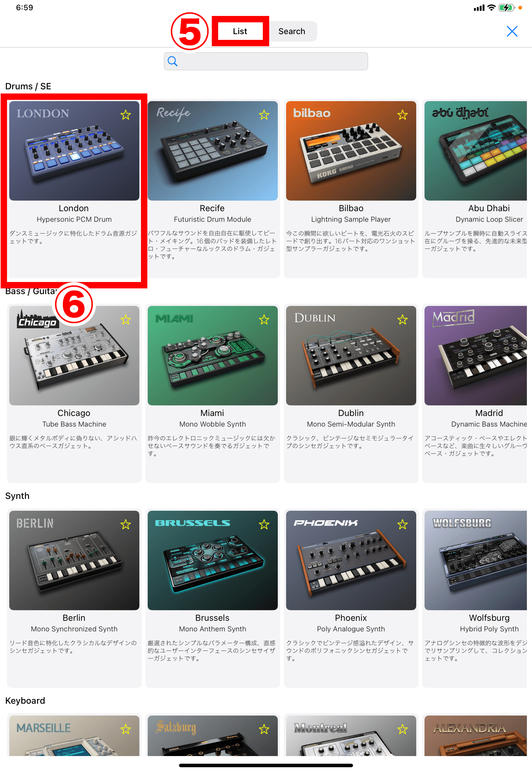Star the Berlin synth gadget
This screenshot has height=772, width=532.
point(126,525)
